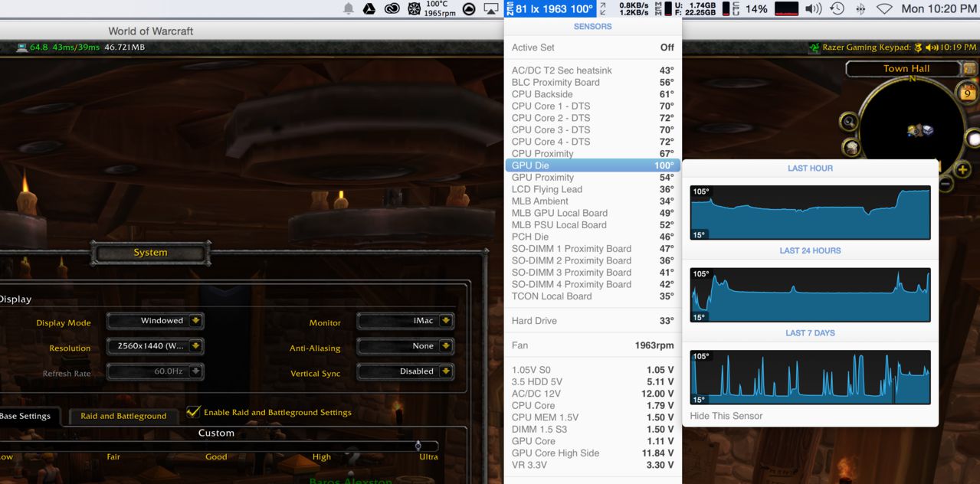Click the in-game latency computer icon
The image size is (980, 484).
[x=22, y=47]
